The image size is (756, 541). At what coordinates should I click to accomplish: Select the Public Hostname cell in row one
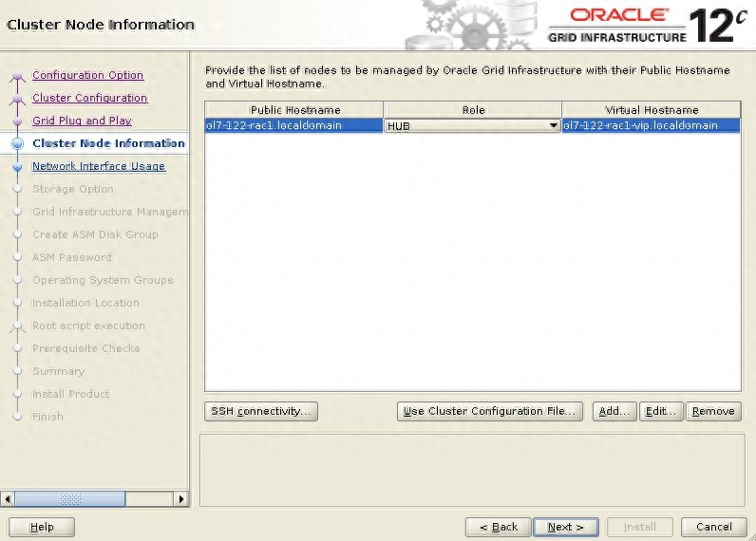[x=293, y=125]
